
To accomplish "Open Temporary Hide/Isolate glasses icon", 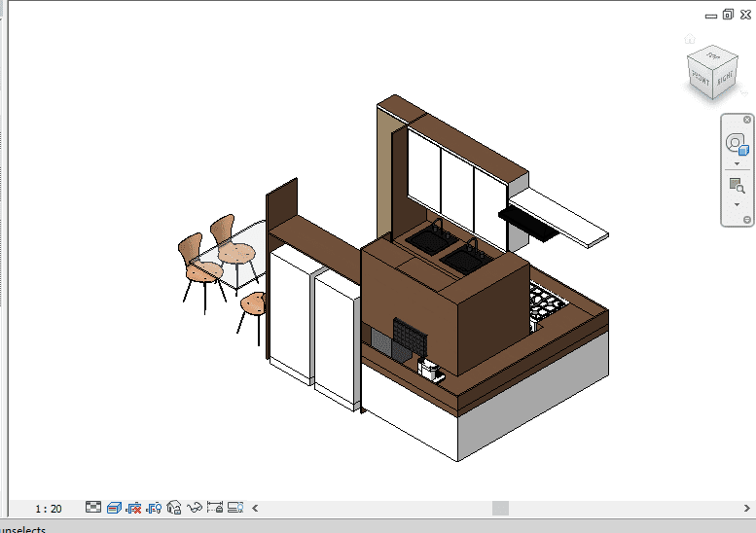I will point(196,508).
